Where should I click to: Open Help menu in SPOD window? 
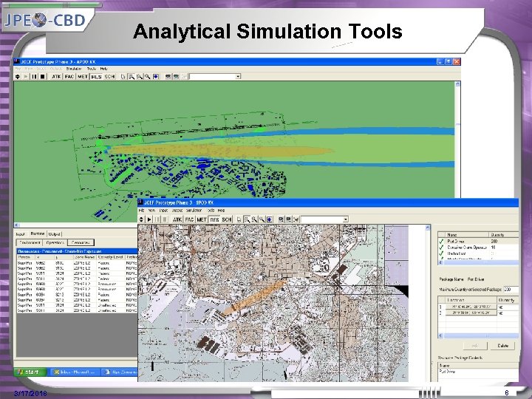221,211
